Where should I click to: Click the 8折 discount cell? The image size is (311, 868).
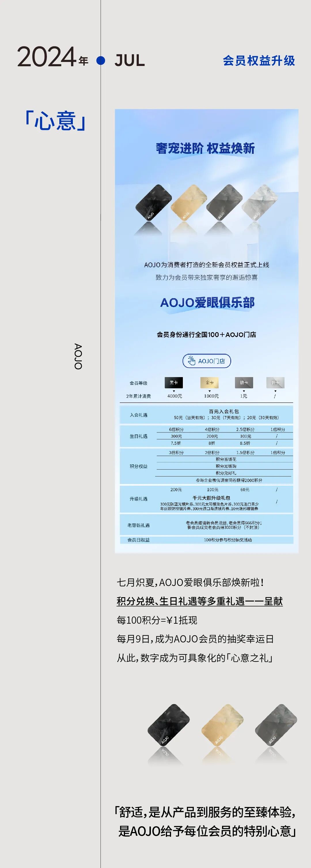(212, 443)
